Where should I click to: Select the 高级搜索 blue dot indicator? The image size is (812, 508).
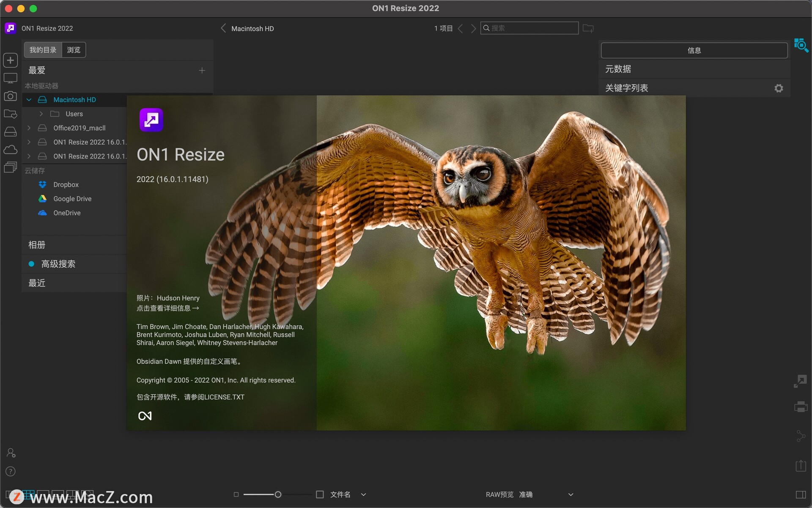(x=31, y=264)
